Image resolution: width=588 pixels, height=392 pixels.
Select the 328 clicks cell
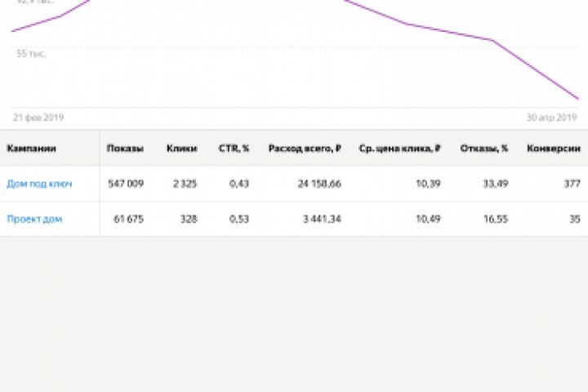pos(189,219)
